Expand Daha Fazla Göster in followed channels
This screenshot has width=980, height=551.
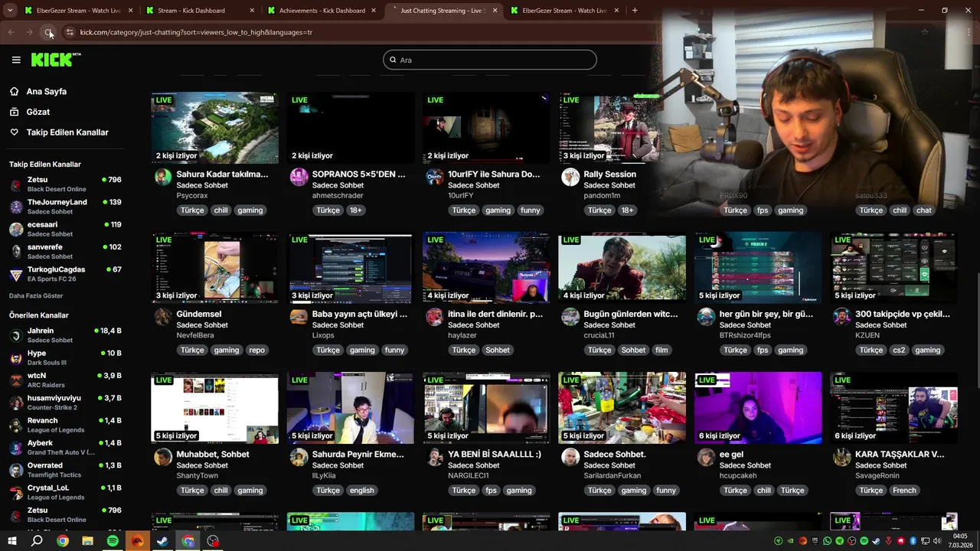coord(36,295)
